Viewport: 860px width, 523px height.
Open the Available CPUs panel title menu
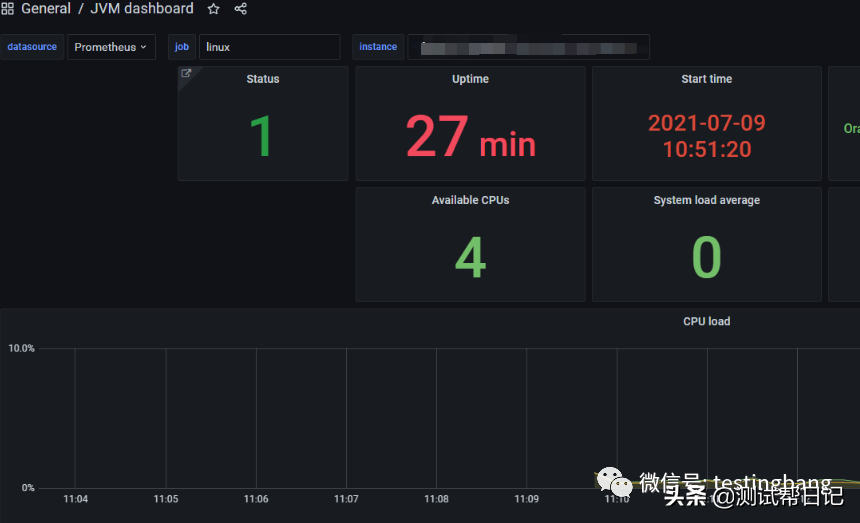click(470, 200)
